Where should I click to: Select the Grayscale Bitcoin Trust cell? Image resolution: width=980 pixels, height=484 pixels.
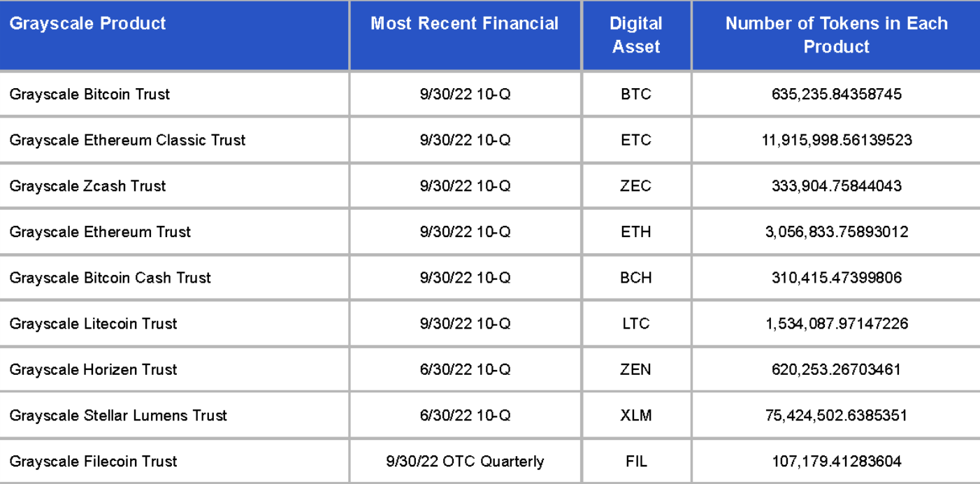[89, 94]
